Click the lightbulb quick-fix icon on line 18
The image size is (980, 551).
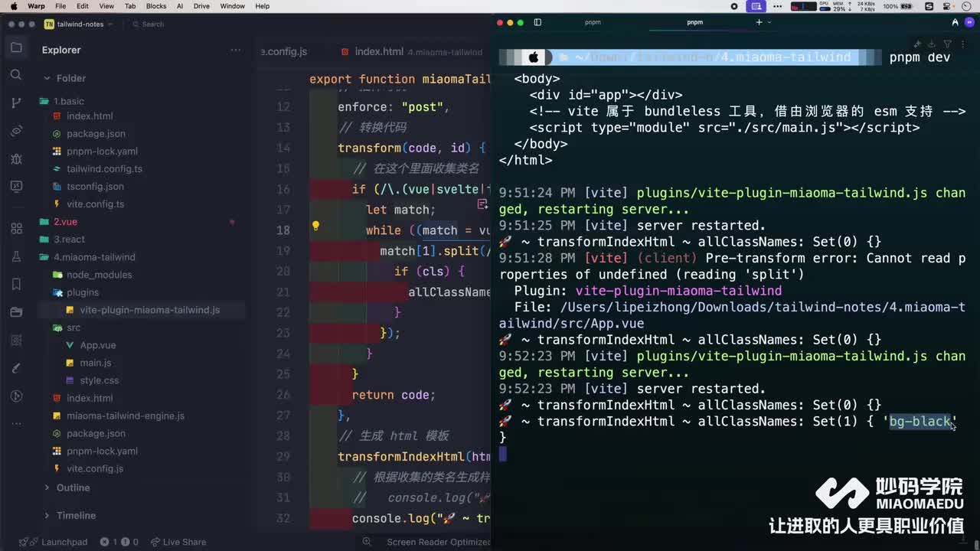click(x=315, y=227)
